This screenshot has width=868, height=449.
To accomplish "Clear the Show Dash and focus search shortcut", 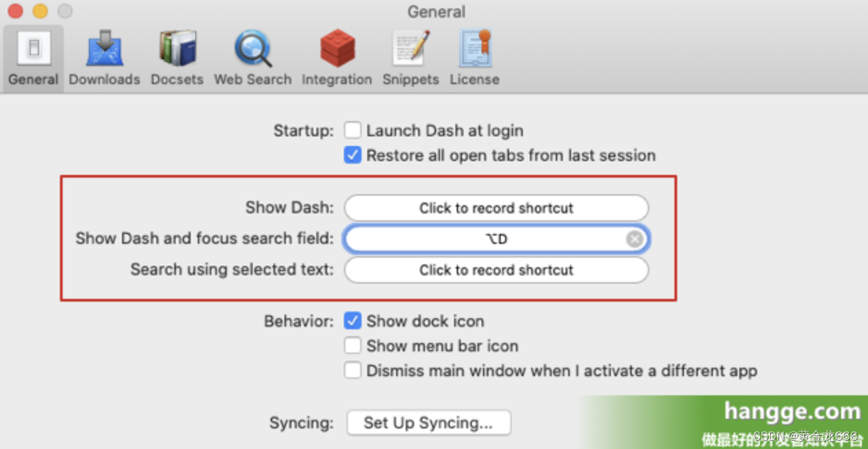I will 633,238.
